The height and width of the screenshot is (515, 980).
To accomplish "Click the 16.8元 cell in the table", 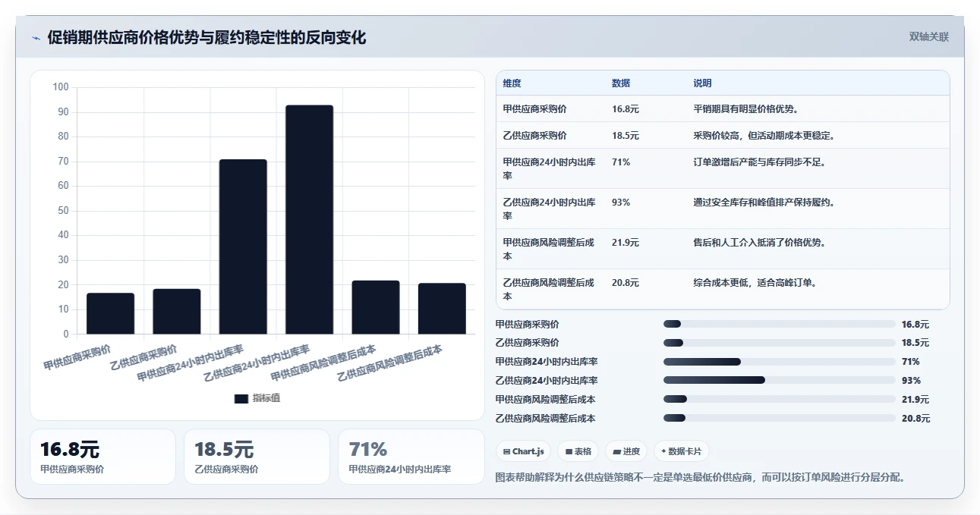I will tap(625, 109).
